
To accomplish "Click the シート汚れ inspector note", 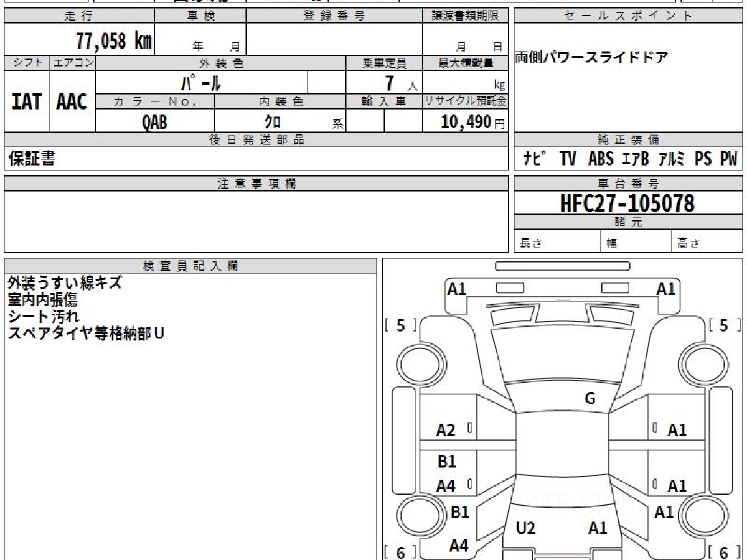I will 44,316.
